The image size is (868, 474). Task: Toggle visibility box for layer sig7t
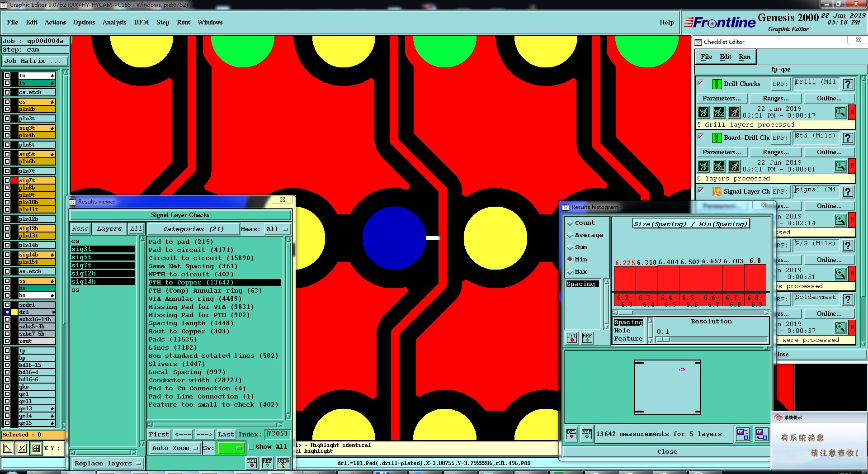coord(7,180)
